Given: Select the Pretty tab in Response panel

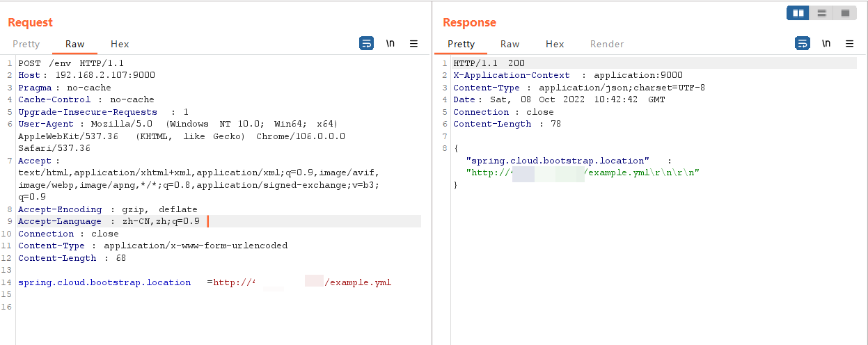Looking at the screenshot, I should point(461,44).
